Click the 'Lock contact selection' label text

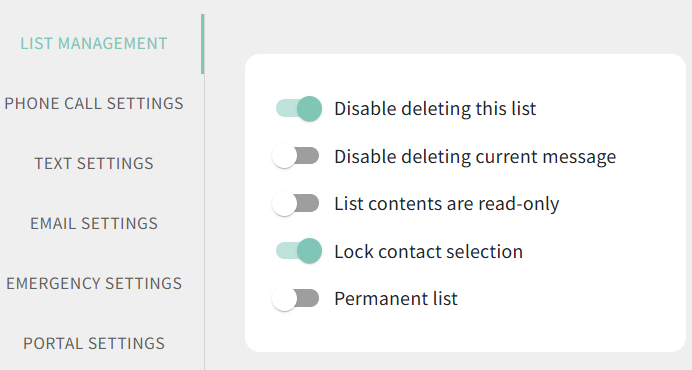(429, 251)
